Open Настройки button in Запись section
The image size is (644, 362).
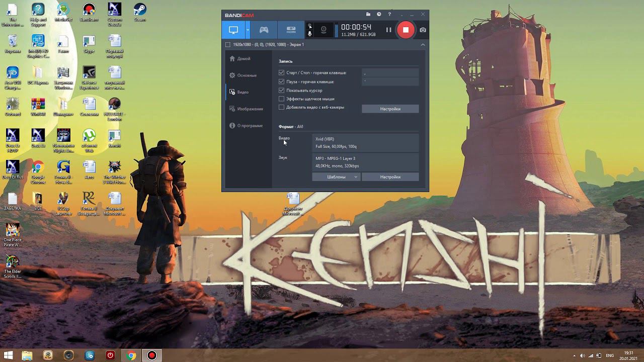point(390,109)
